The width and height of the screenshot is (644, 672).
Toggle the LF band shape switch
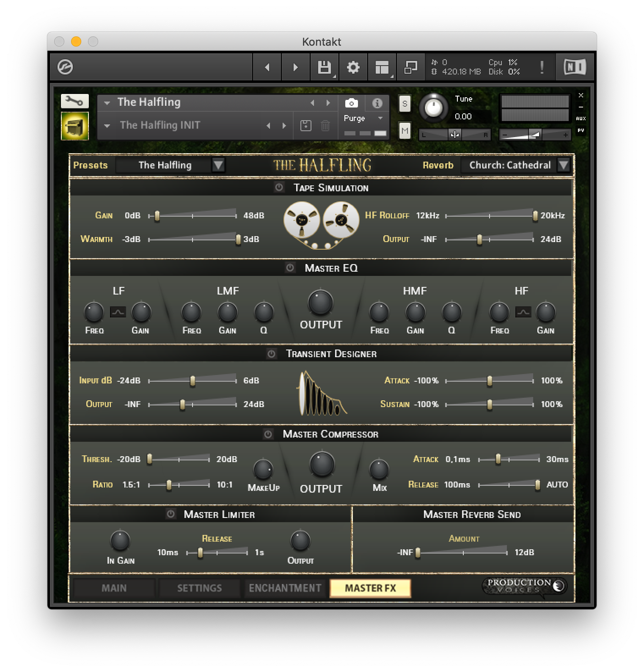(x=118, y=312)
